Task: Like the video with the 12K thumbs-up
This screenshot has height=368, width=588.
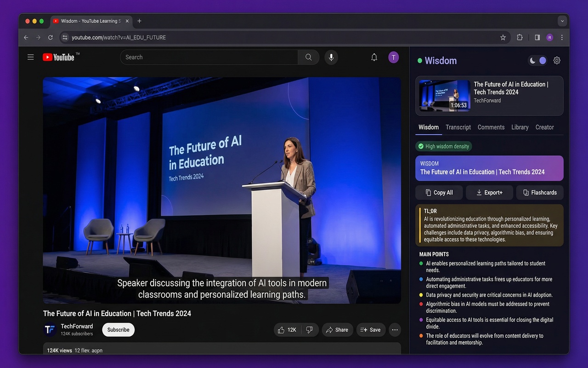Action: coord(287,330)
